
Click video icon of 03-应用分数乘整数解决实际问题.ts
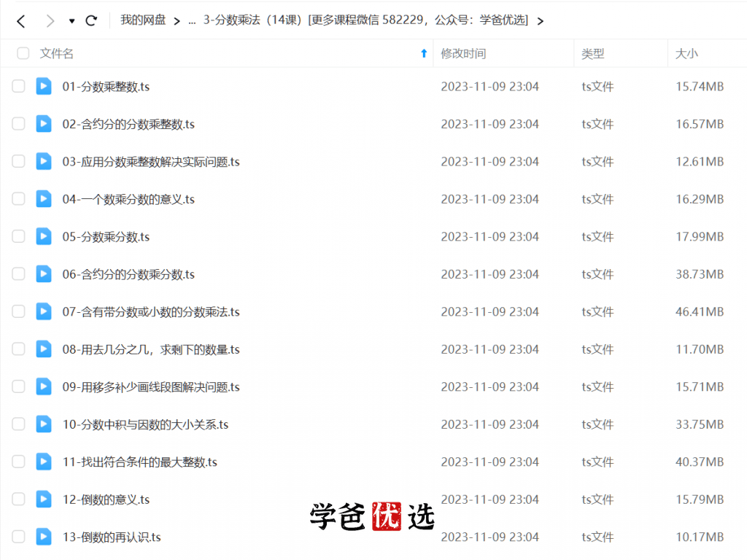44,161
